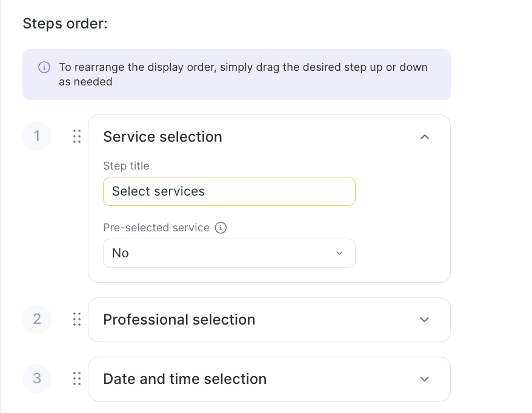Click the Professional selection heading text

tap(179, 320)
